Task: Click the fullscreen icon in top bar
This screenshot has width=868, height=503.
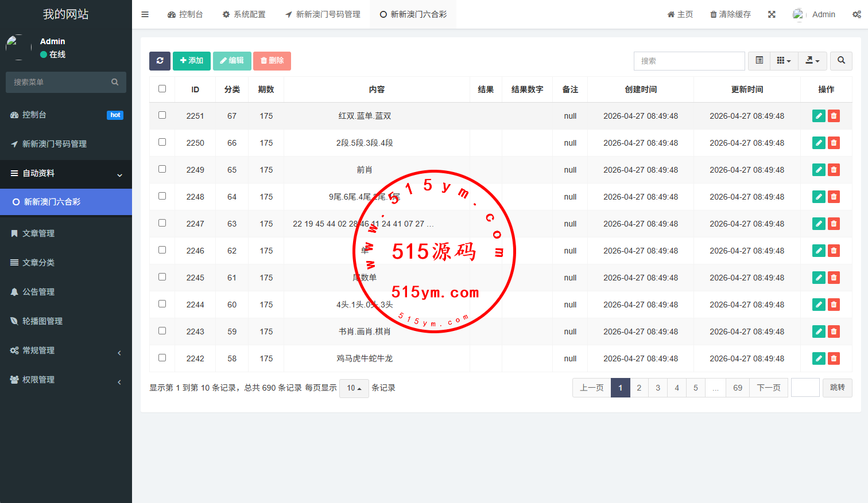Action: pos(772,14)
